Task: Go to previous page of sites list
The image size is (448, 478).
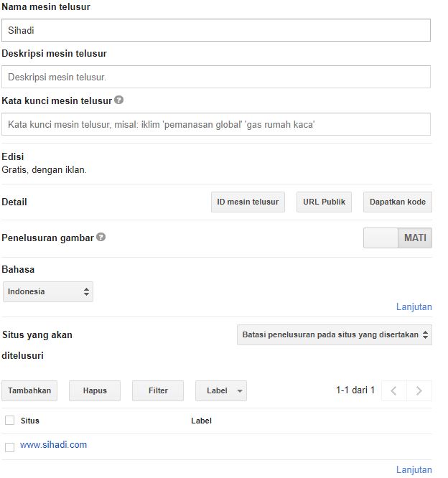Action: [x=393, y=390]
